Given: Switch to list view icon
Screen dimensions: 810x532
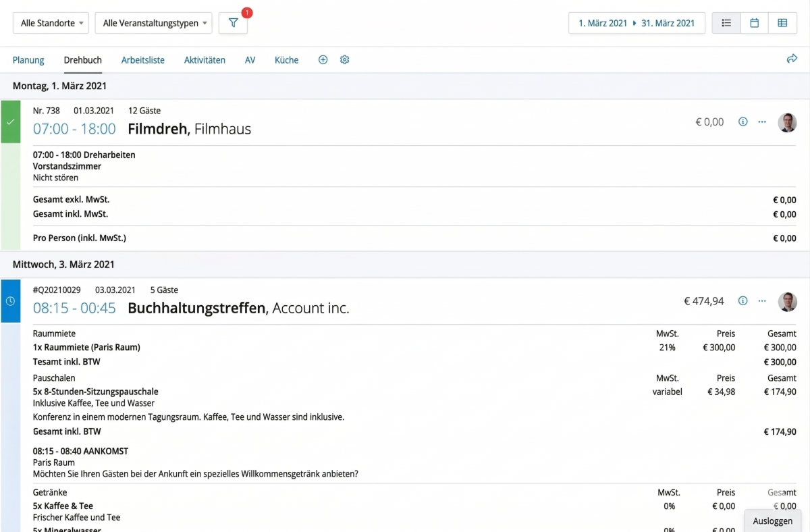Looking at the screenshot, I should [726, 23].
